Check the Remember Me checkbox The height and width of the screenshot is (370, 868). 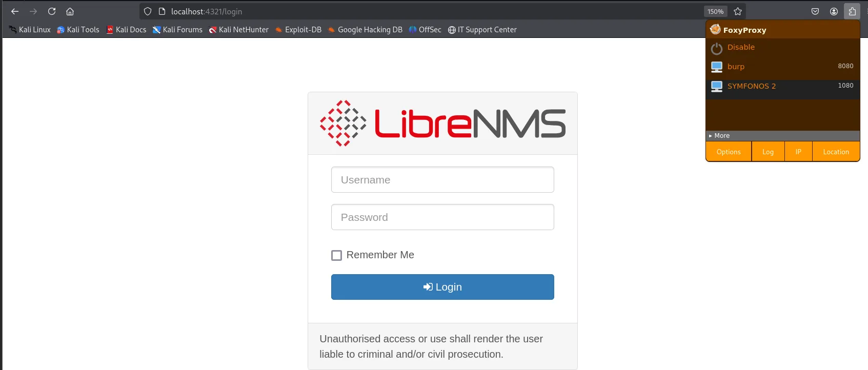coord(336,255)
